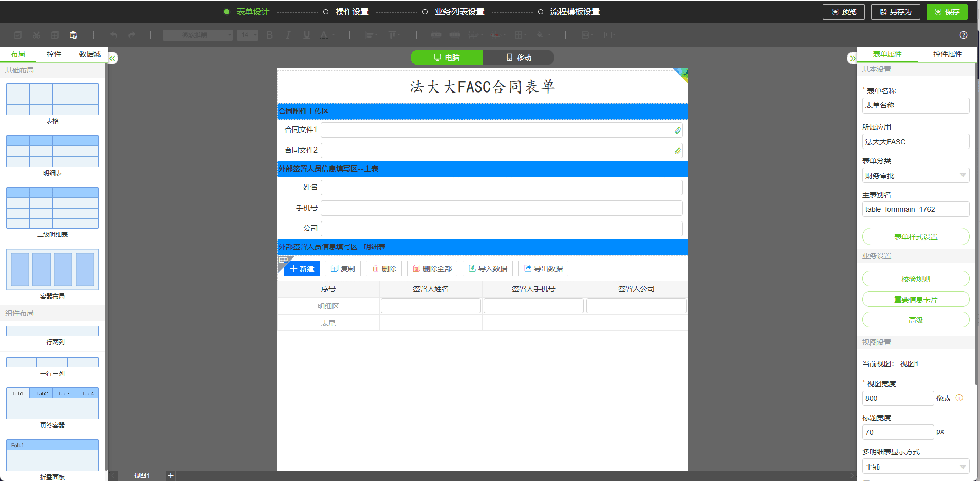Open the font family dropdown
This screenshot has width=980, height=481.
click(x=198, y=35)
